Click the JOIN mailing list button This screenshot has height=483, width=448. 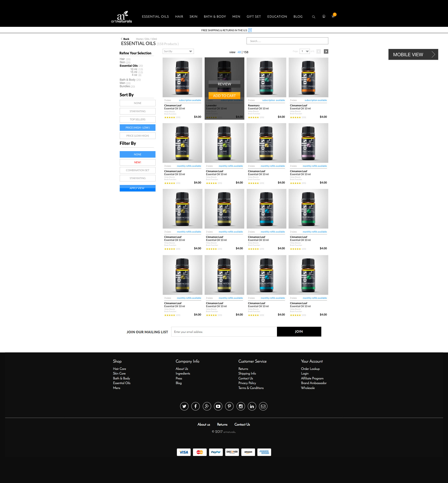pyautogui.click(x=299, y=332)
